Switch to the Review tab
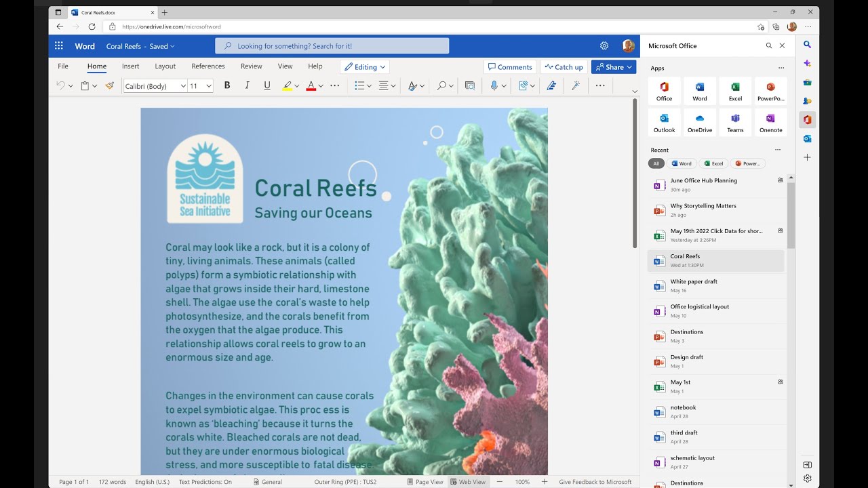The image size is (868, 488). pos(251,66)
